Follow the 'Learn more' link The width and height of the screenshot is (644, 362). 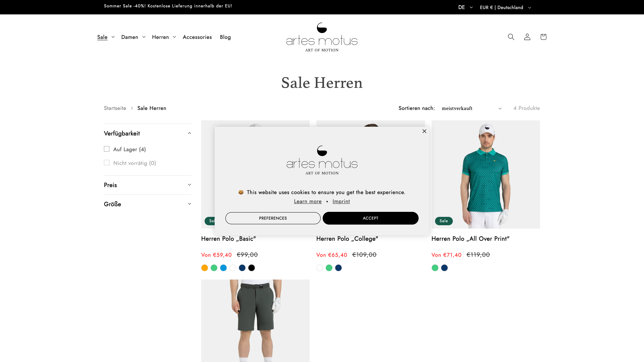tap(308, 201)
